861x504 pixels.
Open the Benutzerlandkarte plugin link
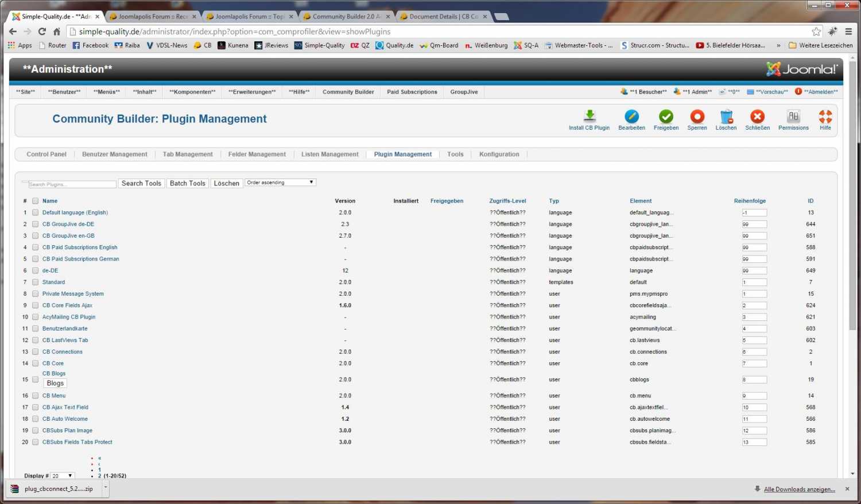coord(65,329)
